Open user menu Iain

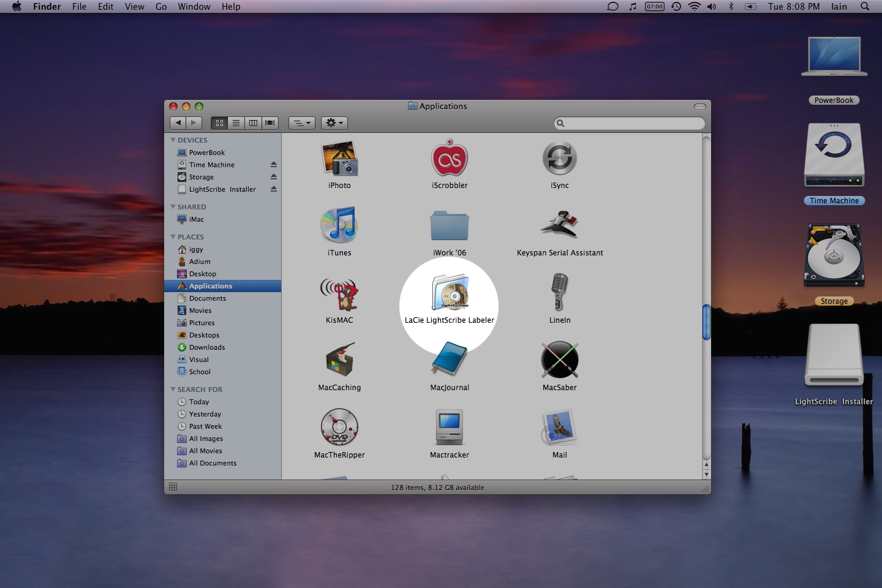pyautogui.click(x=839, y=7)
